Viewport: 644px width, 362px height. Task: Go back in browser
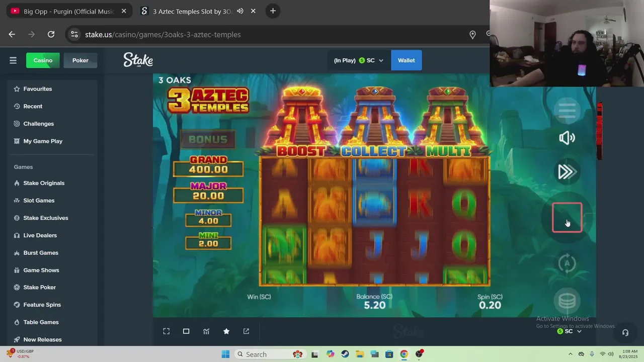pos(12,34)
